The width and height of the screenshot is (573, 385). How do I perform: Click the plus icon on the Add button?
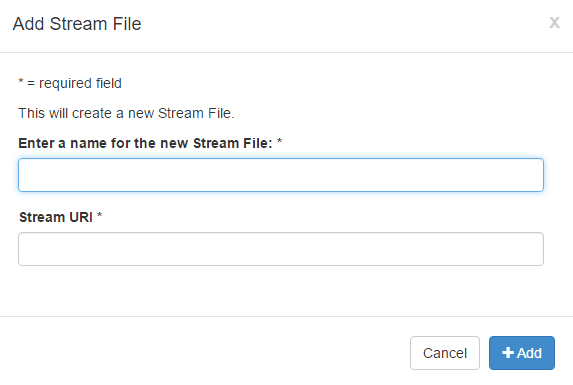pos(508,353)
